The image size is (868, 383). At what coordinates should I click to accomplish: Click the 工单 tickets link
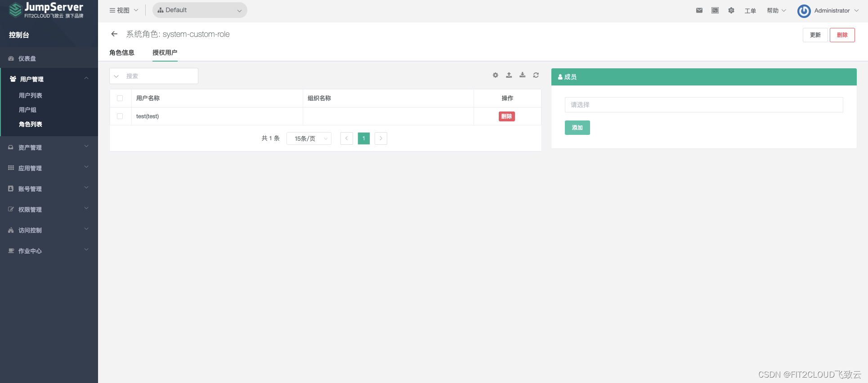[x=750, y=11]
